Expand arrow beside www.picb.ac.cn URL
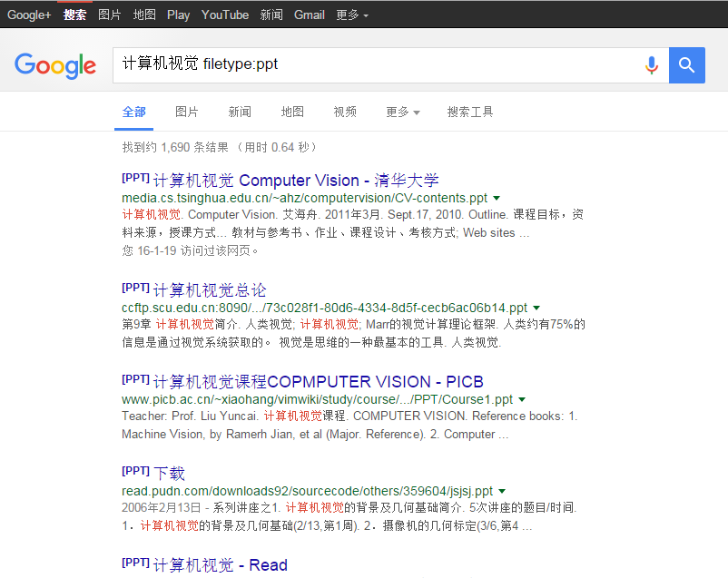 (x=522, y=400)
